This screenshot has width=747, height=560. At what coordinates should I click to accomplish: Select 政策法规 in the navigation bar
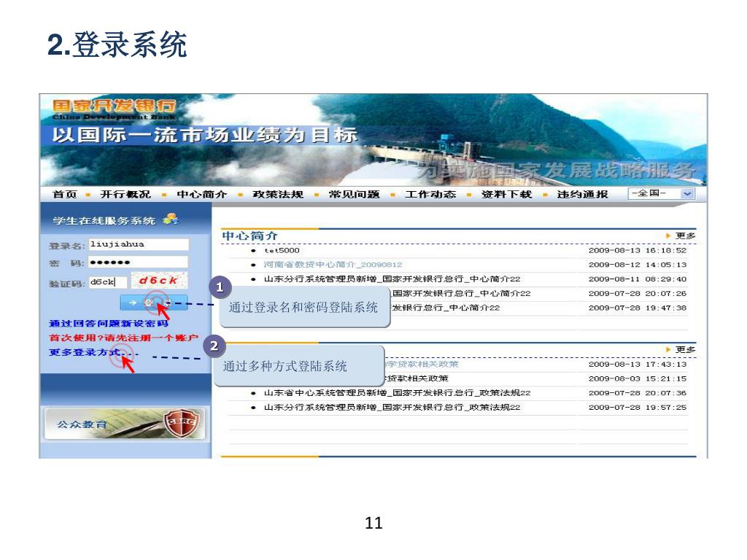278,194
